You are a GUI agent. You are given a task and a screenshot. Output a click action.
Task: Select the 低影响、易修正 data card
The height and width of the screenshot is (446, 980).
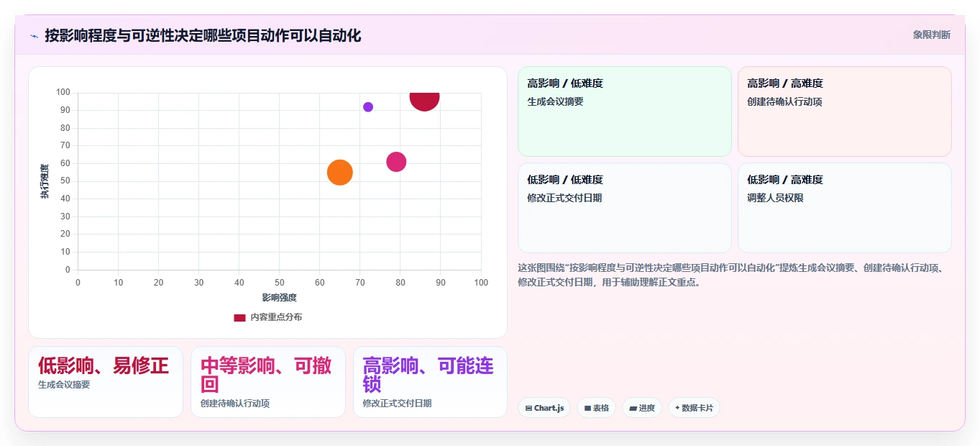pos(106,382)
